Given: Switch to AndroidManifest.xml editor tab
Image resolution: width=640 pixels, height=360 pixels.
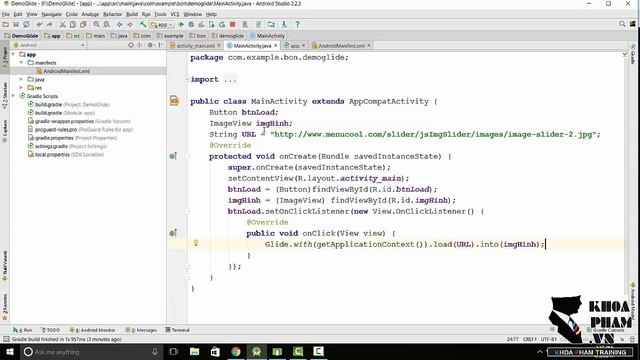Looking at the screenshot, I should pyautogui.click(x=341, y=46).
